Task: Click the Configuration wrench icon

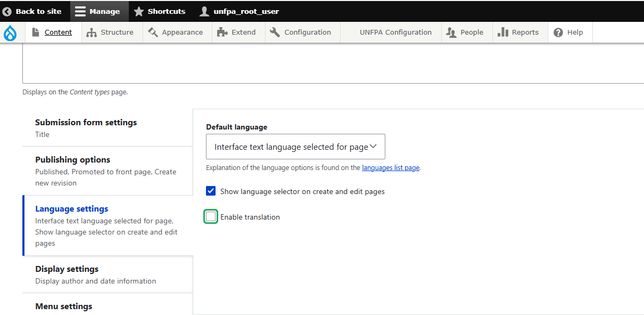Action: [x=275, y=32]
